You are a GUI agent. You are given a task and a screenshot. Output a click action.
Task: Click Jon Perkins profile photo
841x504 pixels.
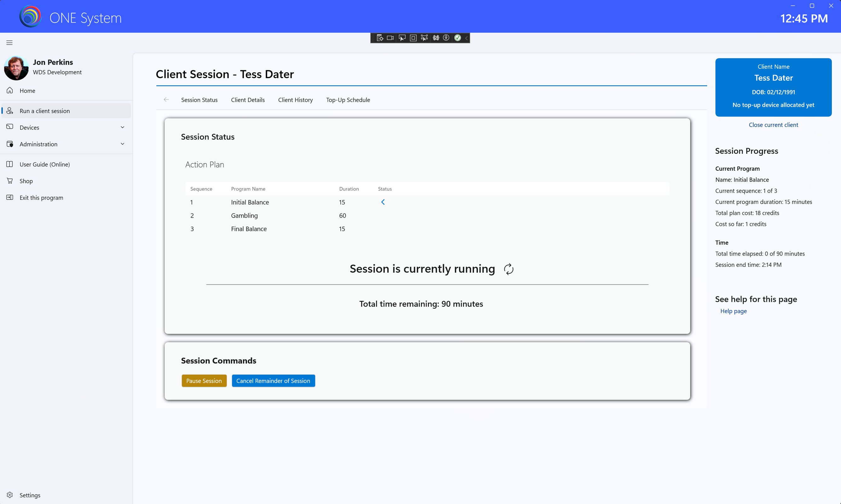tap(16, 68)
